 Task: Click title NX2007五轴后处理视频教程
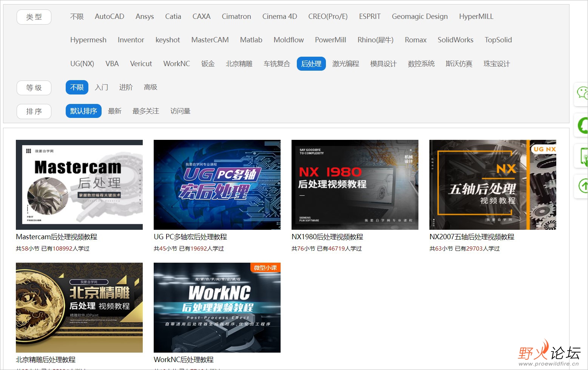472,237
